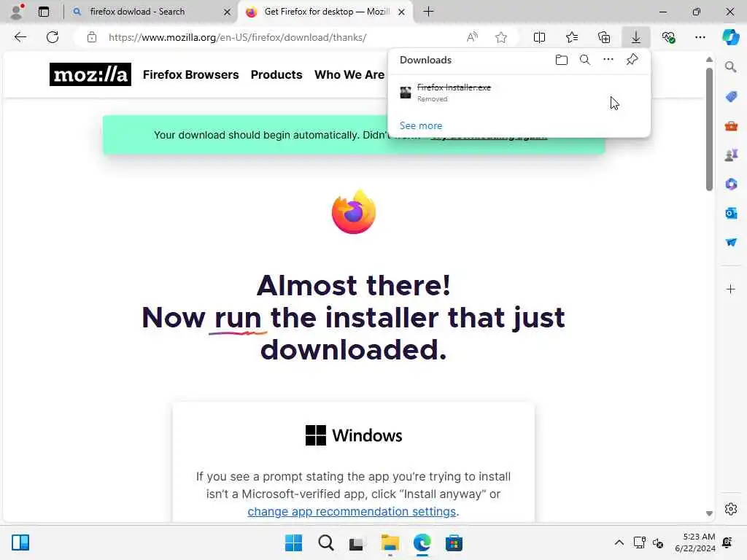The height and width of the screenshot is (560, 747).
Task: Open the Edge profile icon
Action: pyautogui.click(x=18, y=12)
